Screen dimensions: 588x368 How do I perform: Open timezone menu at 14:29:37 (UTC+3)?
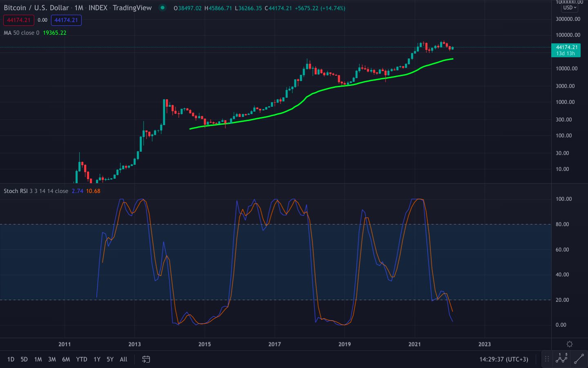[x=503, y=359]
